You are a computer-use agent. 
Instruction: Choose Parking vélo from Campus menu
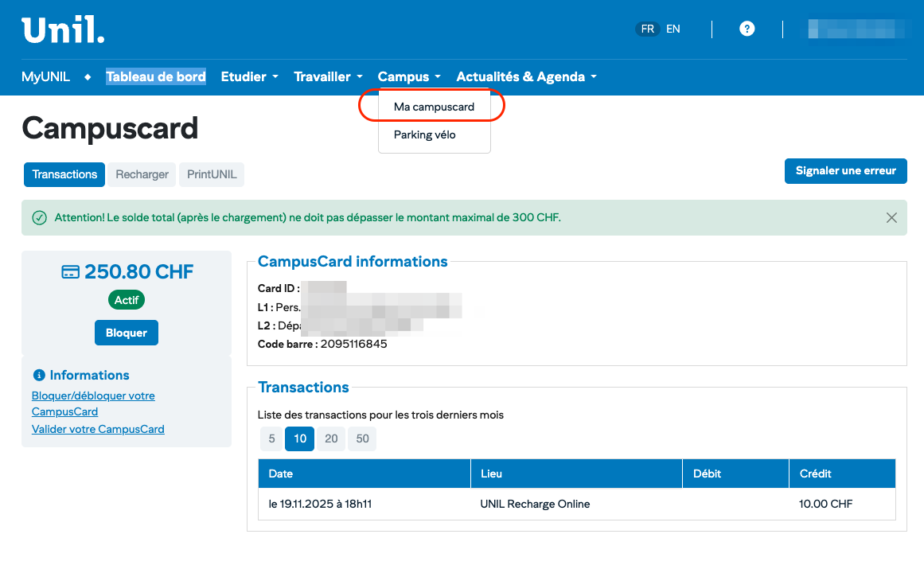point(424,135)
